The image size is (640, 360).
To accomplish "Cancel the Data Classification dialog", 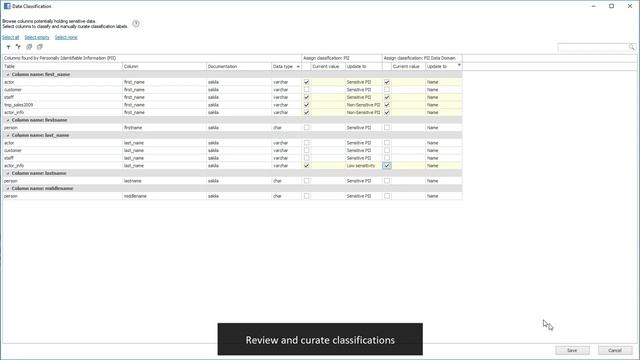I will point(615,350).
